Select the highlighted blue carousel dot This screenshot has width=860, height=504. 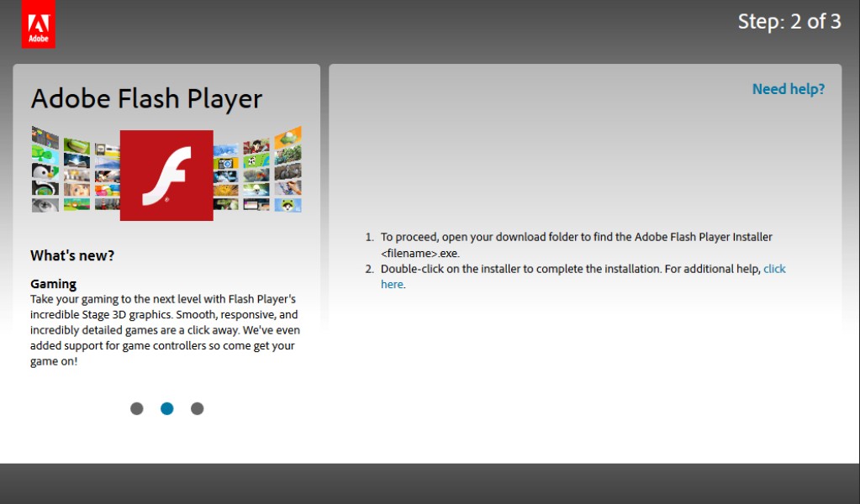pos(166,409)
